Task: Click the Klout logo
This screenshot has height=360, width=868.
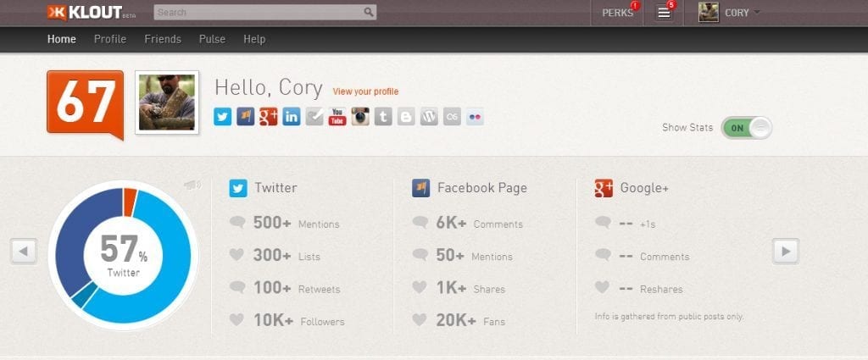Action: click(92, 12)
